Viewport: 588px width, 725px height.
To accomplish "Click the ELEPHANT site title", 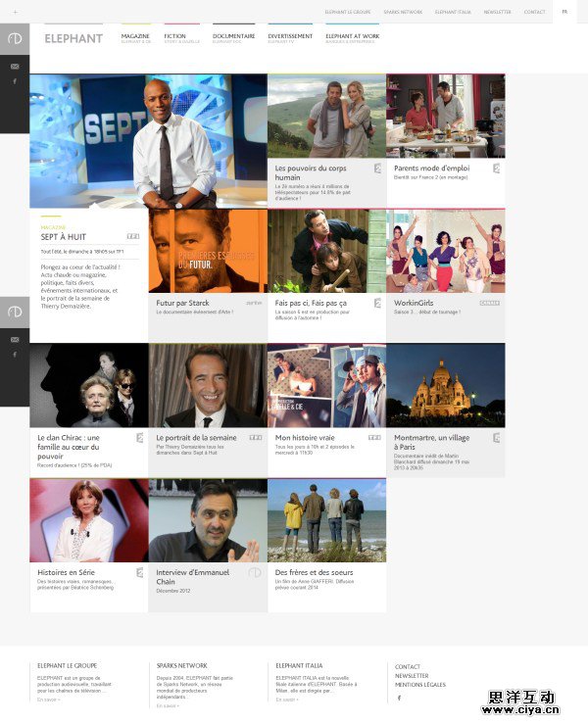I will click(73, 39).
